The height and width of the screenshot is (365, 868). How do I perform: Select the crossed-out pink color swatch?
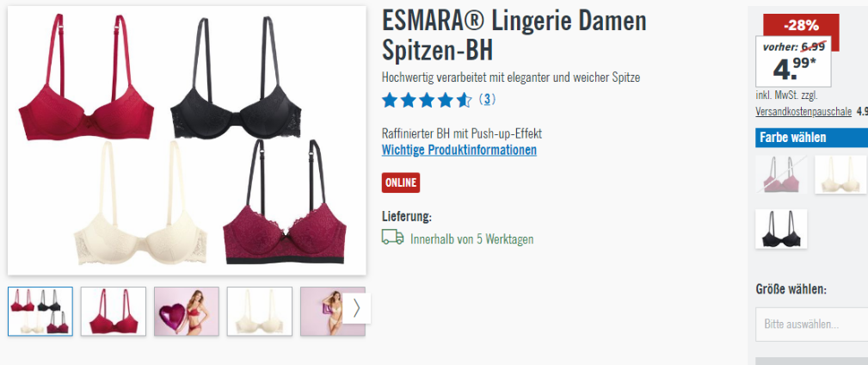[x=781, y=175]
